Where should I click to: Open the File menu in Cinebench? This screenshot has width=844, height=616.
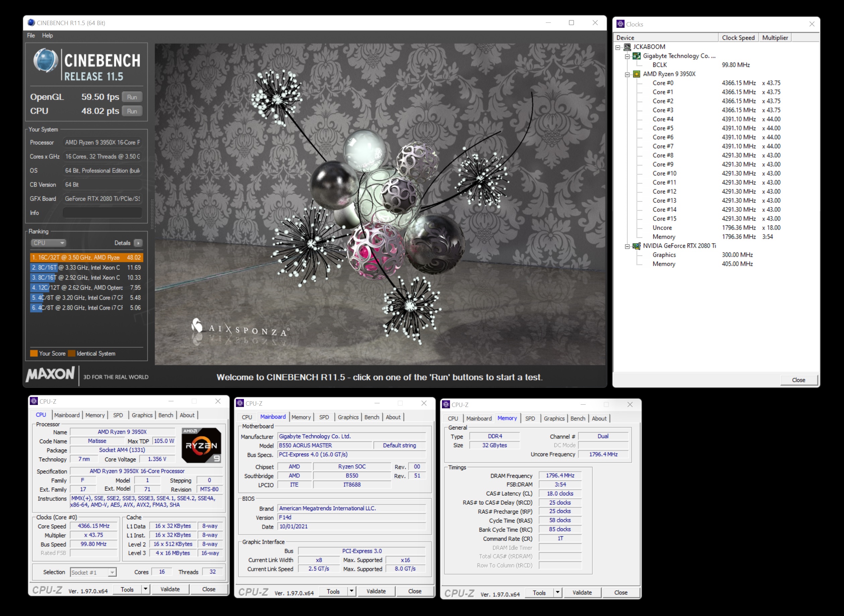point(31,36)
